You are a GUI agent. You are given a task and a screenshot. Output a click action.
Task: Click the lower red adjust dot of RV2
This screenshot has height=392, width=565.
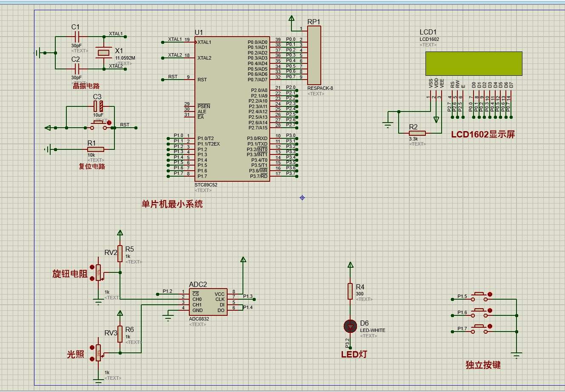(92, 279)
